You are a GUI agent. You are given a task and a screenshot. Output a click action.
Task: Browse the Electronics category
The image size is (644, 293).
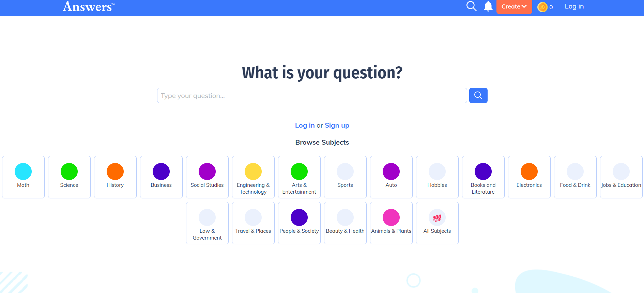[x=529, y=177]
